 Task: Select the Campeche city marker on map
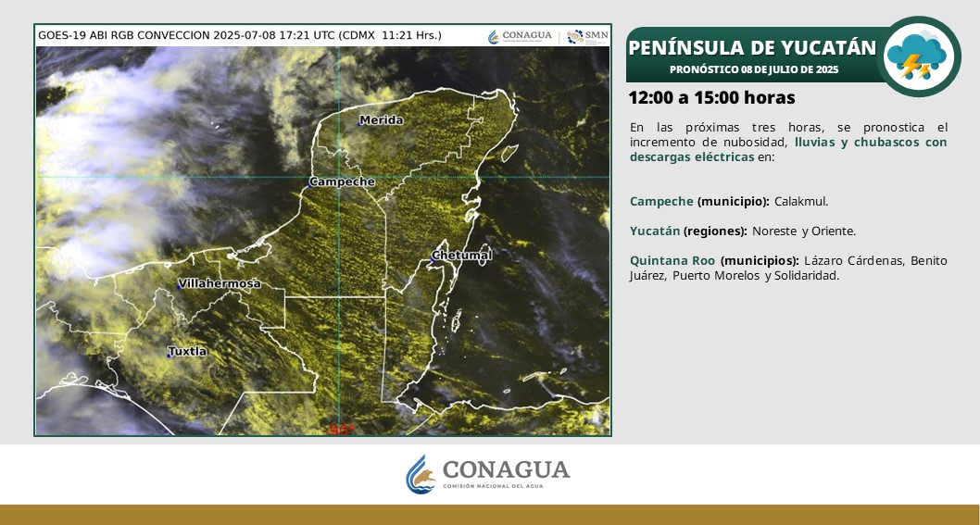click(311, 184)
